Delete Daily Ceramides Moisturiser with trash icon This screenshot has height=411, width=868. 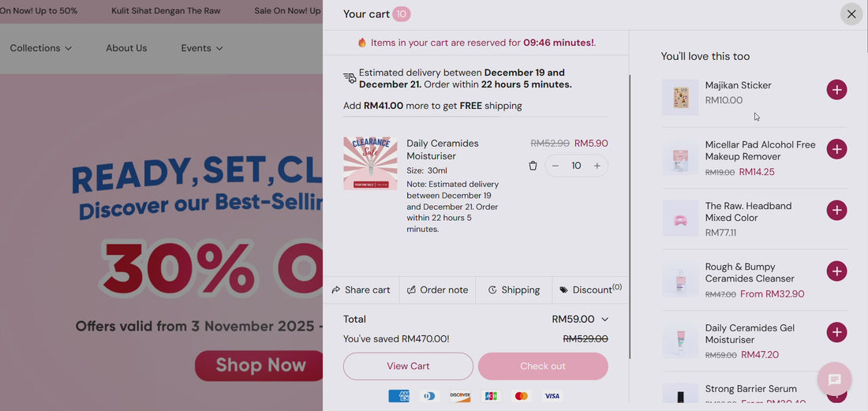click(x=533, y=166)
